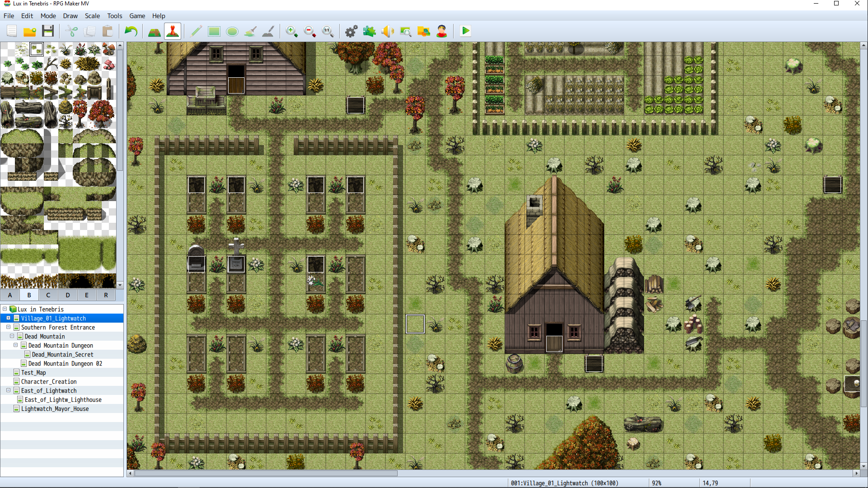Open the Sound Test speaker icon
This screenshot has width=868, height=488.
[388, 31]
